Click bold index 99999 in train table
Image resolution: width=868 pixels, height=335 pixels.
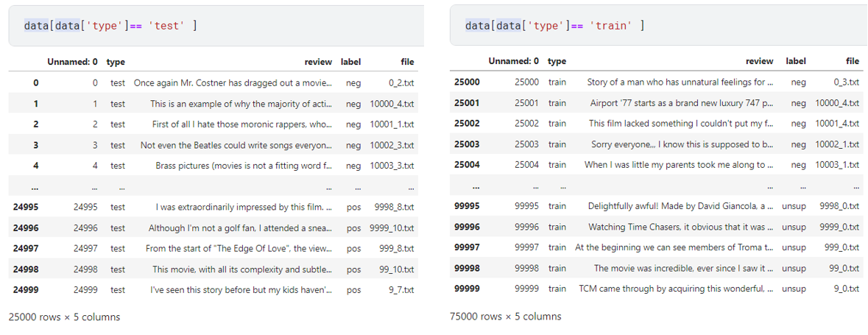[467, 289]
